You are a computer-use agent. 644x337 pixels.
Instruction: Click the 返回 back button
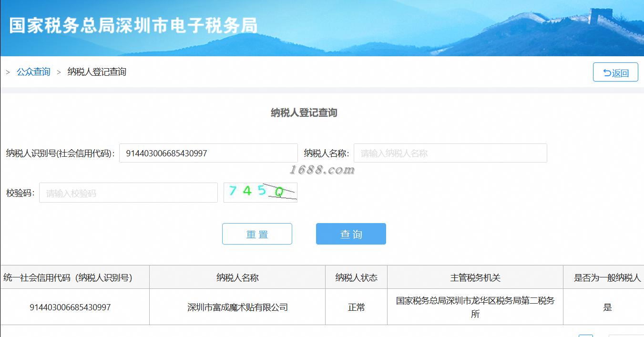[615, 72]
